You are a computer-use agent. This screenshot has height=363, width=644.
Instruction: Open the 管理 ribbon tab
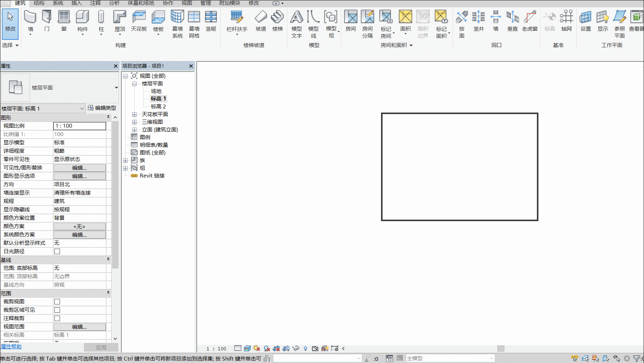pyautogui.click(x=206, y=3)
